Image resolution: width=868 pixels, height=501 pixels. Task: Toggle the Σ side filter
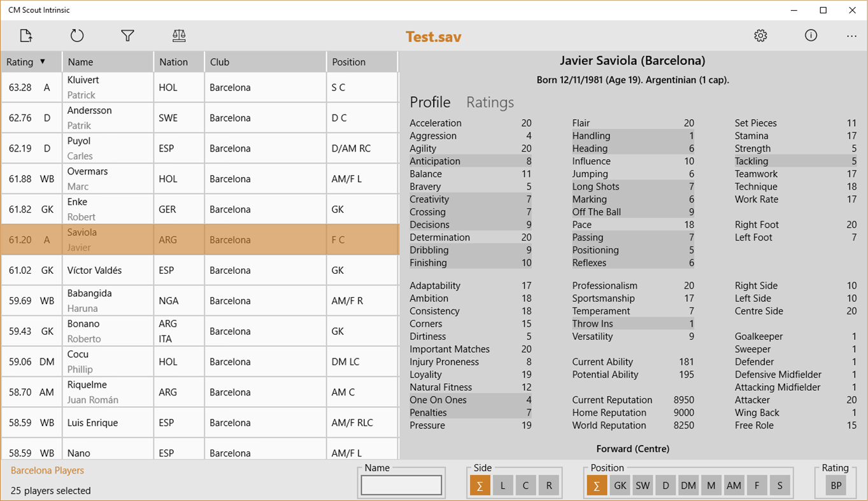[x=480, y=484]
